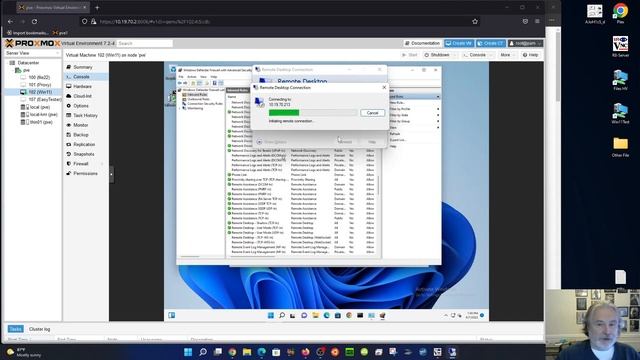
Task: Switch to the Tasks log tab
Action: point(15,329)
